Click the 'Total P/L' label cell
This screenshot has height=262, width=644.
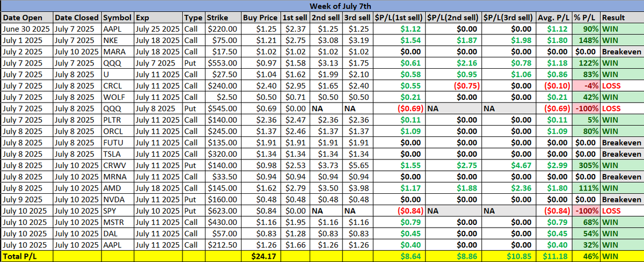tap(27, 256)
